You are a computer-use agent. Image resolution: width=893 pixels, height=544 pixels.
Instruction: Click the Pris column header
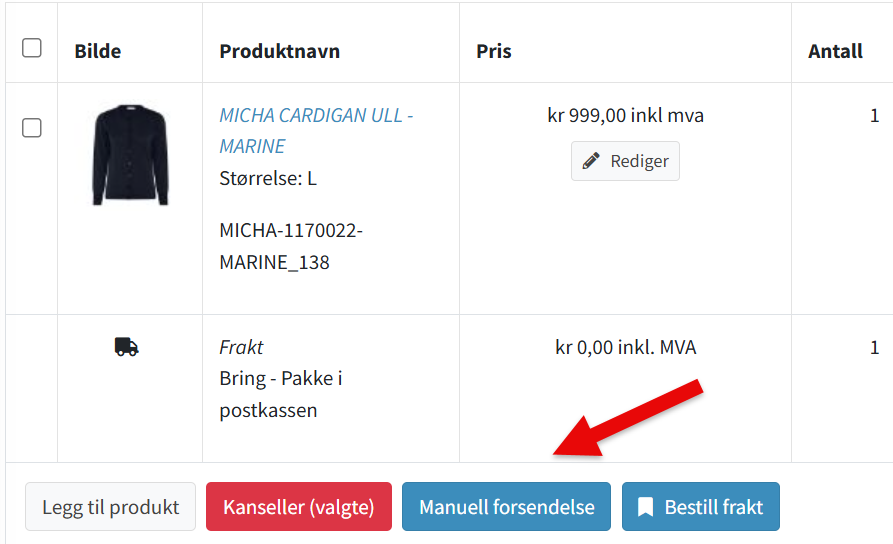pyautogui.click(x=494, y=51)
